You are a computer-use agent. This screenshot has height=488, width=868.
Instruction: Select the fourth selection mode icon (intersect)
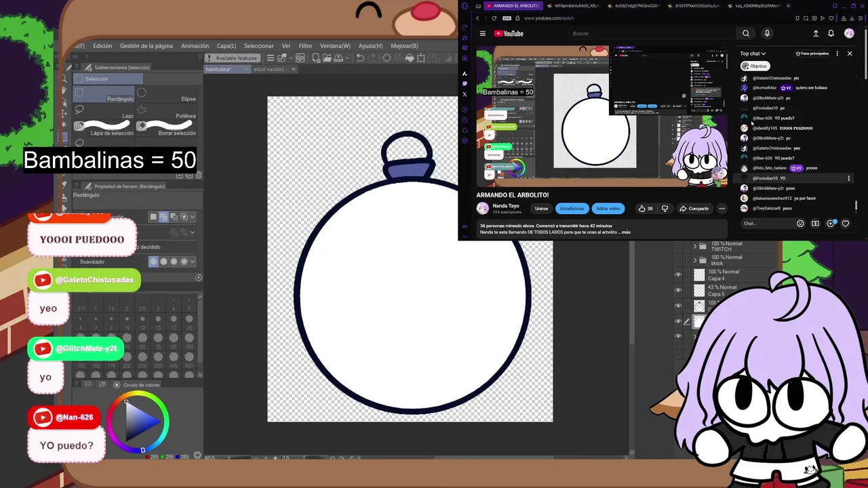coord(184,217)
